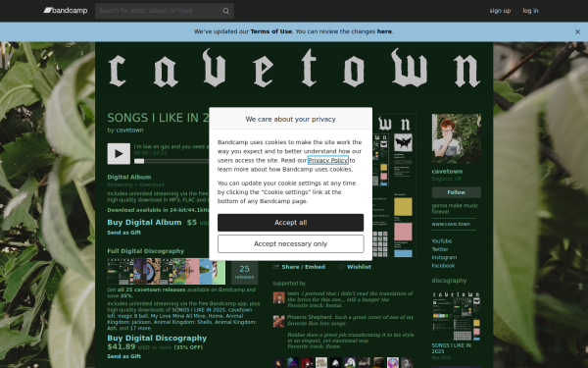Click the Digital Album heading
The width and height of the screenshot is (588, 368).
point(129,177)
